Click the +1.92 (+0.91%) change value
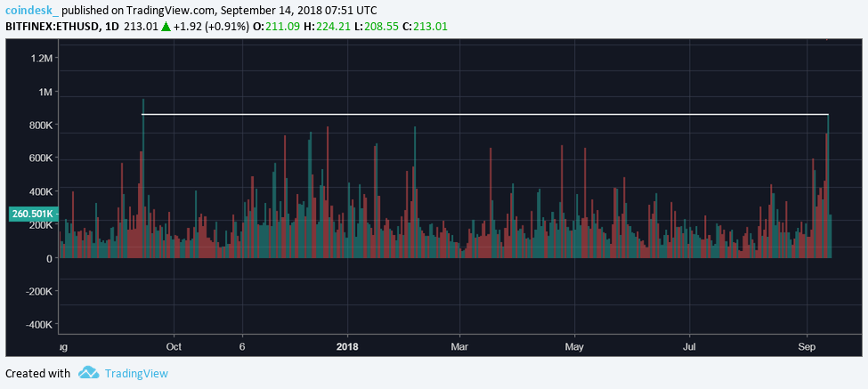The image size is (868, 389). coord(212,26)
